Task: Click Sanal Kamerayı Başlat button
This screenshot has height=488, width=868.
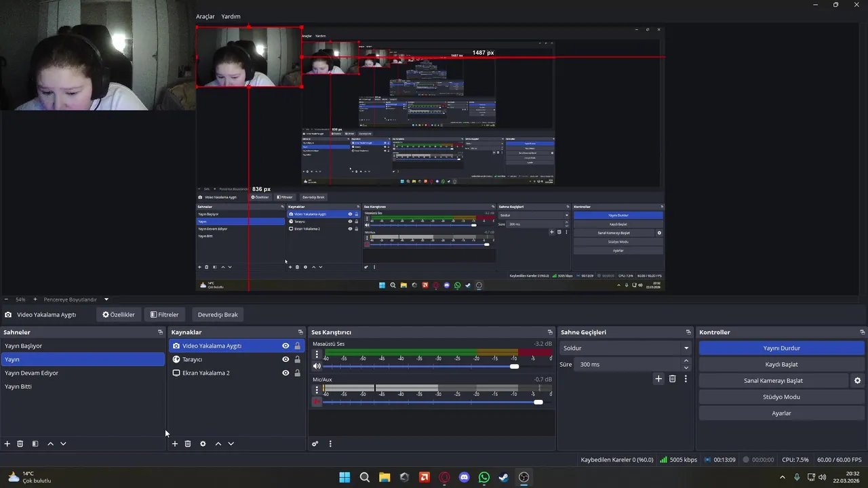Action: click(x=773, y=381)
